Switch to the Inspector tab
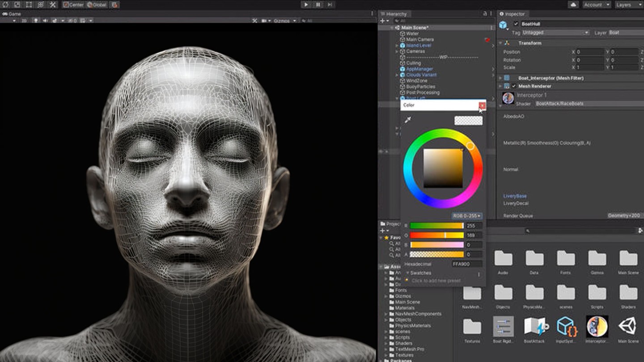644x362 pixels. pyautogui.click(x=512, y=14)
